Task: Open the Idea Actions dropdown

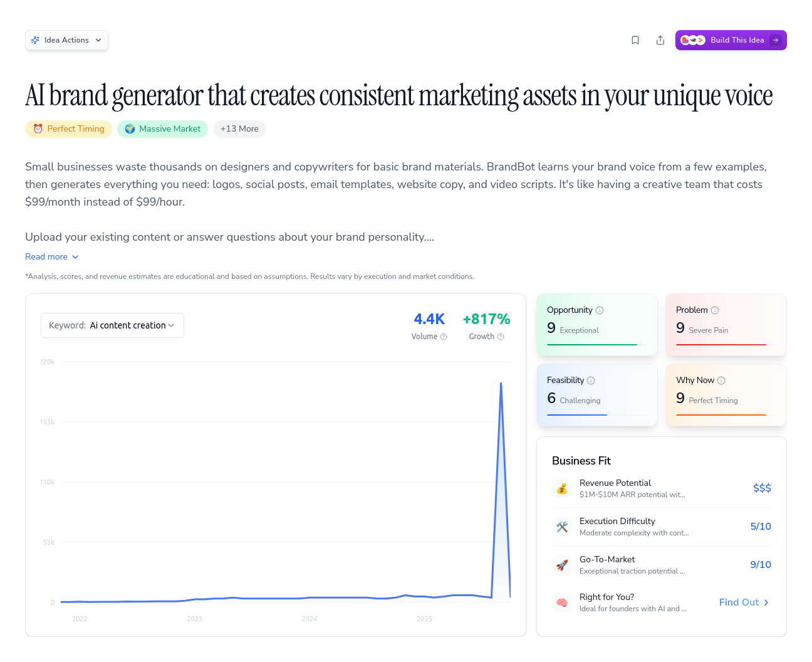Action: pos(66,39)
